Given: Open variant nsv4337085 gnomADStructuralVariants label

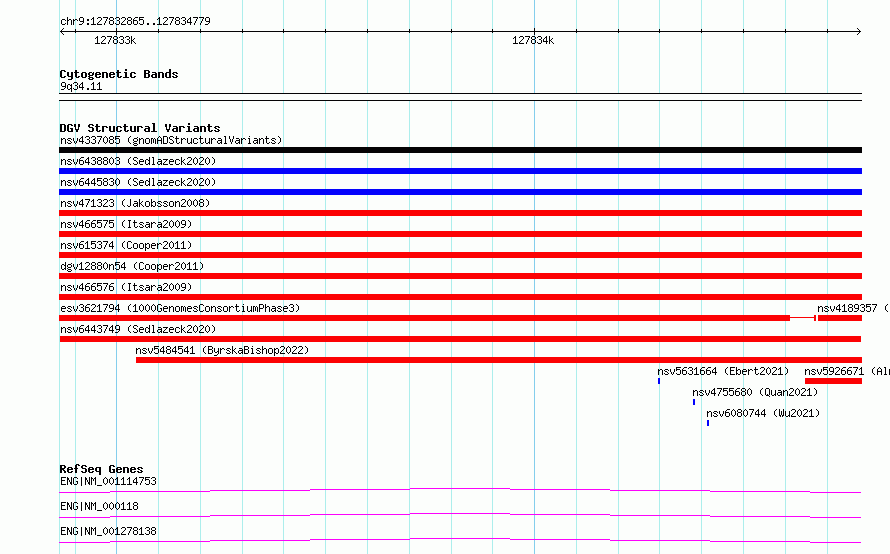Looking at the screenshot, I should [x=171, y=140].
